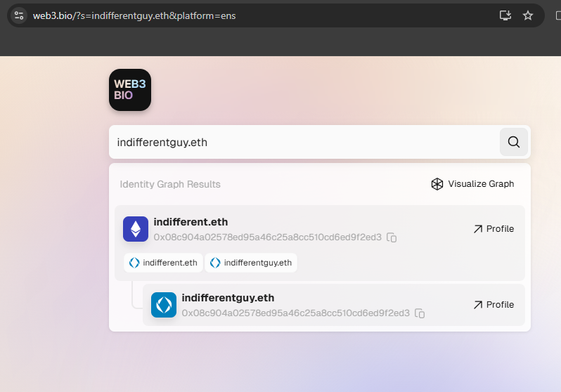Open the Visualize Graph view

[x=472, y=184]
